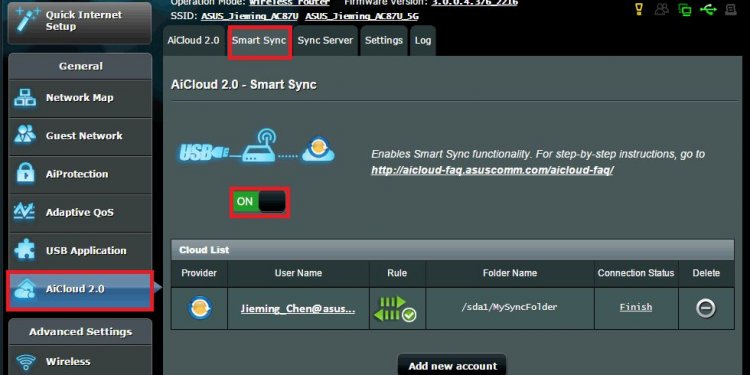This screenshot has width=750, height=375.
Task: Open the Settings tab
Action: click(x=384, y=40)
